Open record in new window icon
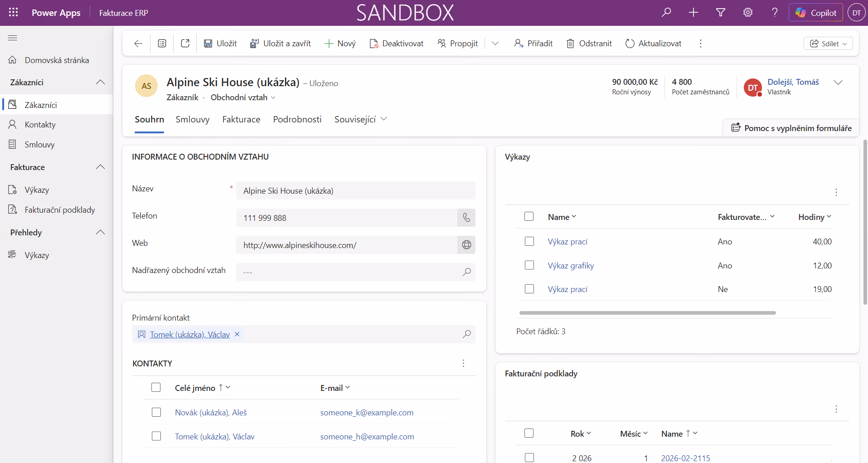868x463 pixels. pyautogui.click(x=185, y=44)
